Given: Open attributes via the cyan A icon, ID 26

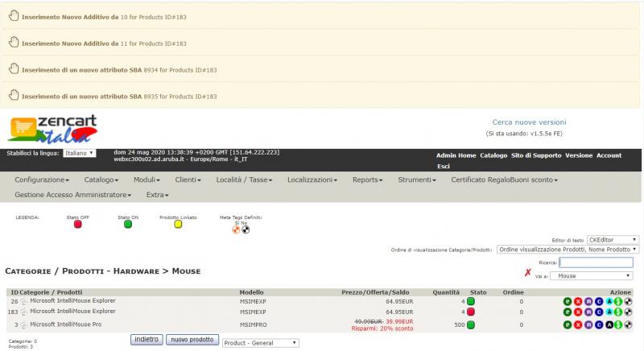Looking at the screenshot, I should tap(609, 301).
